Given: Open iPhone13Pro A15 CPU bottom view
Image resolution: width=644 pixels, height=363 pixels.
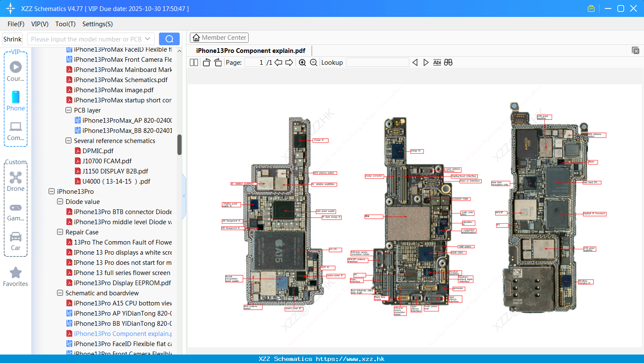Looking at the screenshot, I should [x=123, y=303].
